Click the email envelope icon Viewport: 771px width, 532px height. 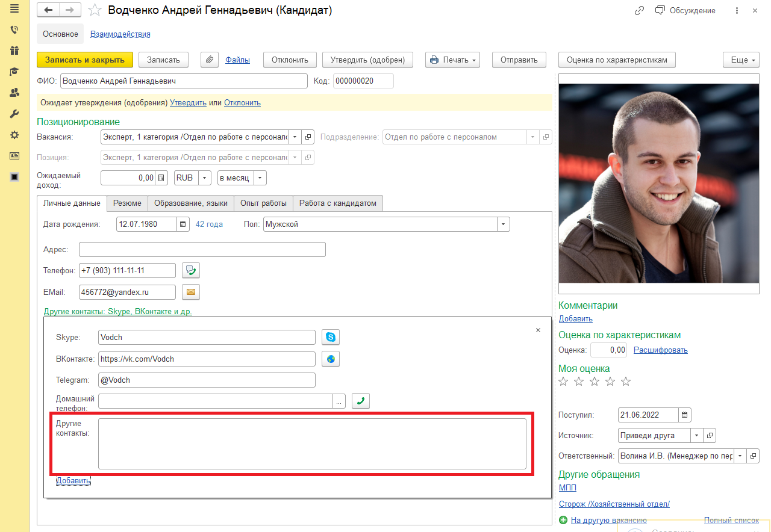pyautogui.click(x=190, y=292)
